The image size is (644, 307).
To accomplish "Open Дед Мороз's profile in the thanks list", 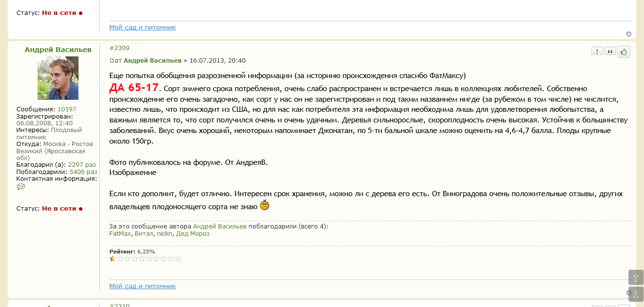I will (x=193, y=234).
